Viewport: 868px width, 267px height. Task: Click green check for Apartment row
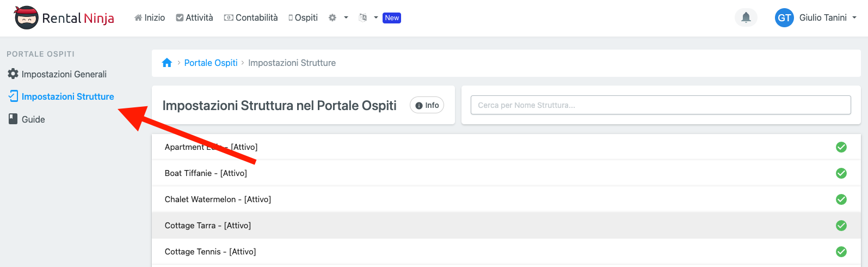841,147
